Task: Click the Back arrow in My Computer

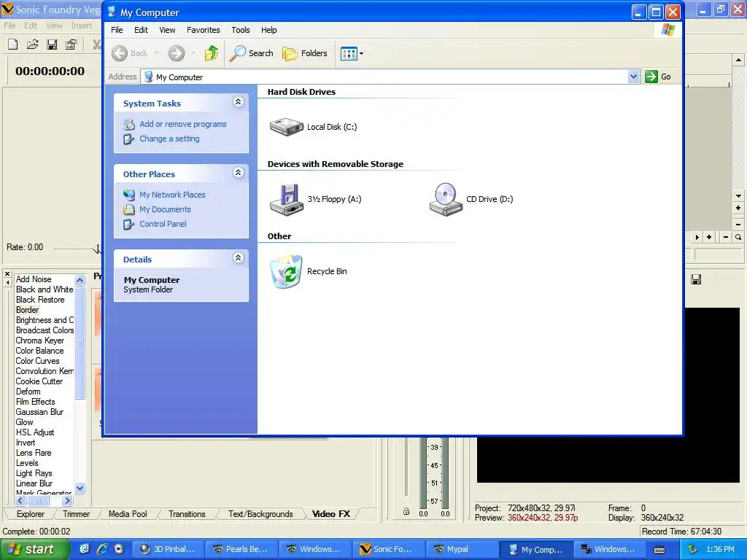Action: coord(120,53)
